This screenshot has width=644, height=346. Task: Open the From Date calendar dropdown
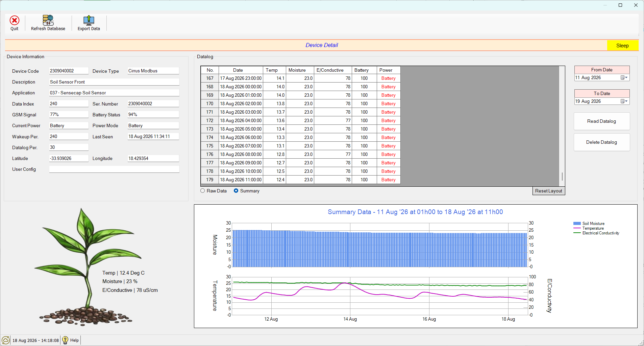tap(624, 78)
